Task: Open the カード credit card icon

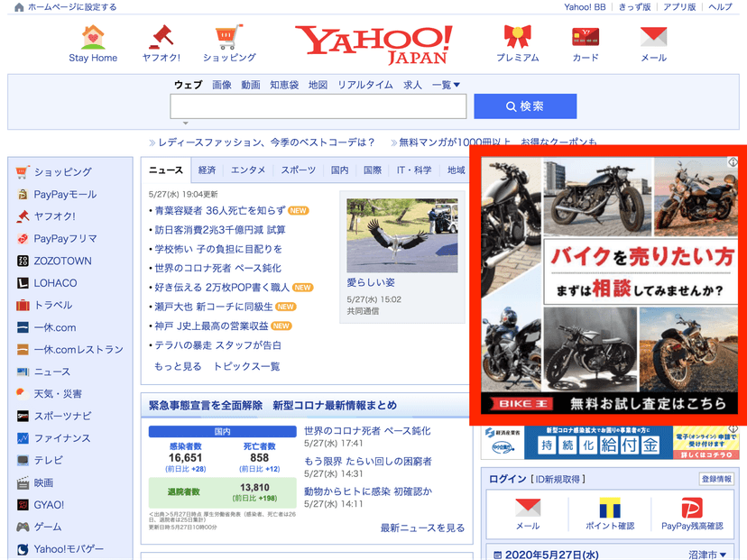Action: [586, 37]
